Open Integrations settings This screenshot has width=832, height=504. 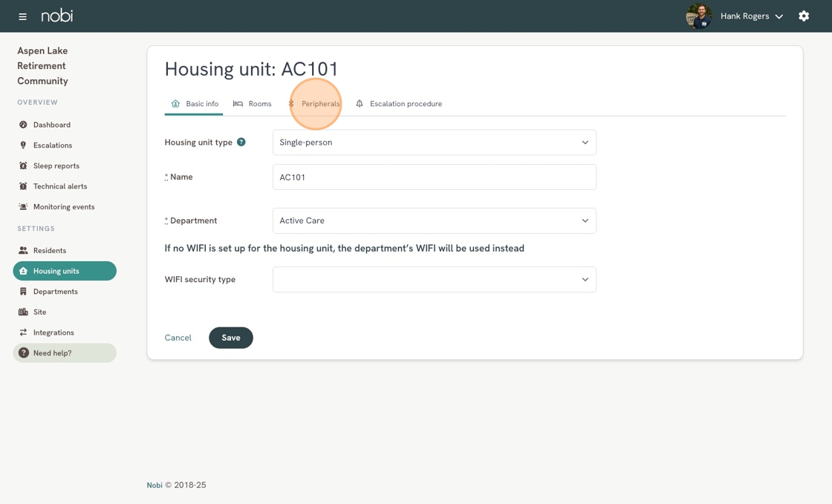click(x=53, y=333)
